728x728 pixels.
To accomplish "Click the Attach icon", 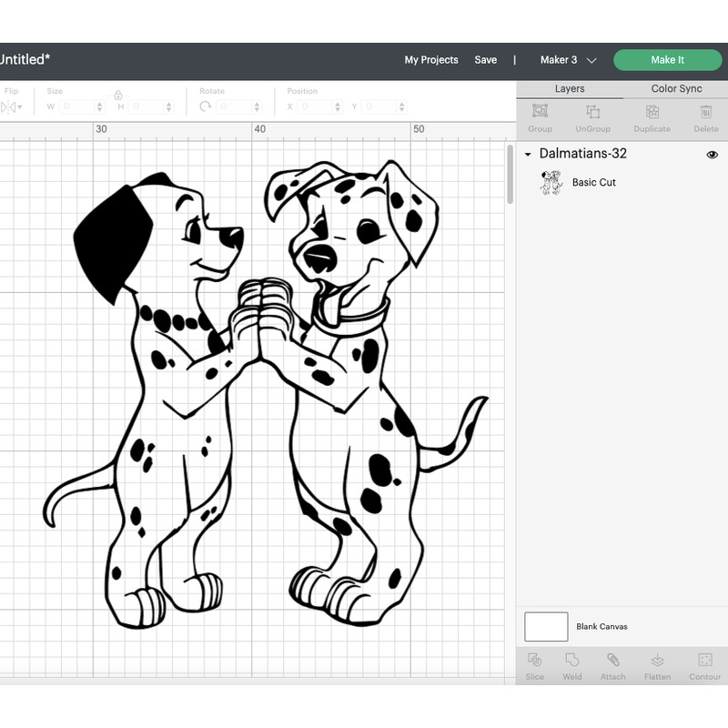I will coord(612,665).
